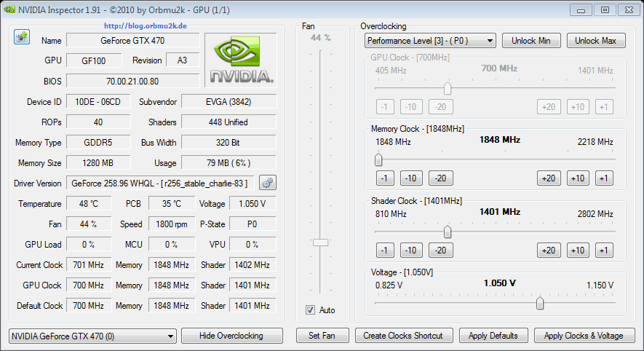The image size is (644, 351).
Task: Click the Voltage slider handle
Action: click(x=540, y=304)
